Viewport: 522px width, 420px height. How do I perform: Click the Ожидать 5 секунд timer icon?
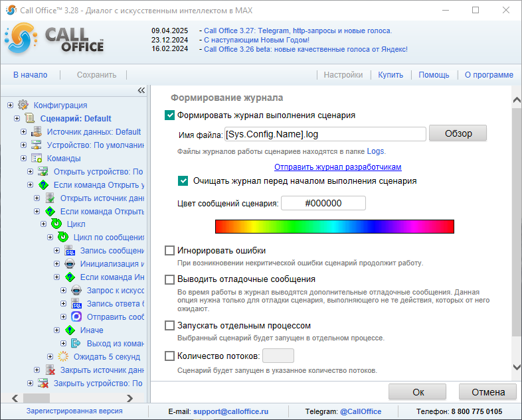[63, 356]
